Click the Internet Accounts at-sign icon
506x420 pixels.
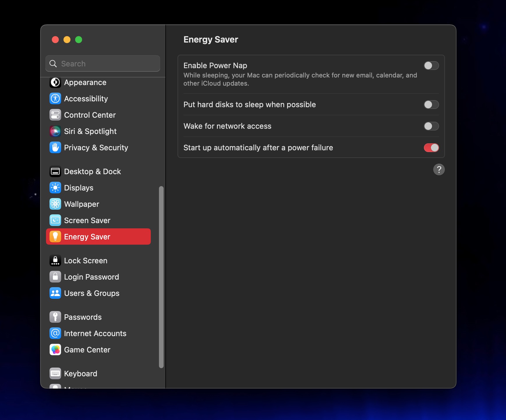click(55, 333)
